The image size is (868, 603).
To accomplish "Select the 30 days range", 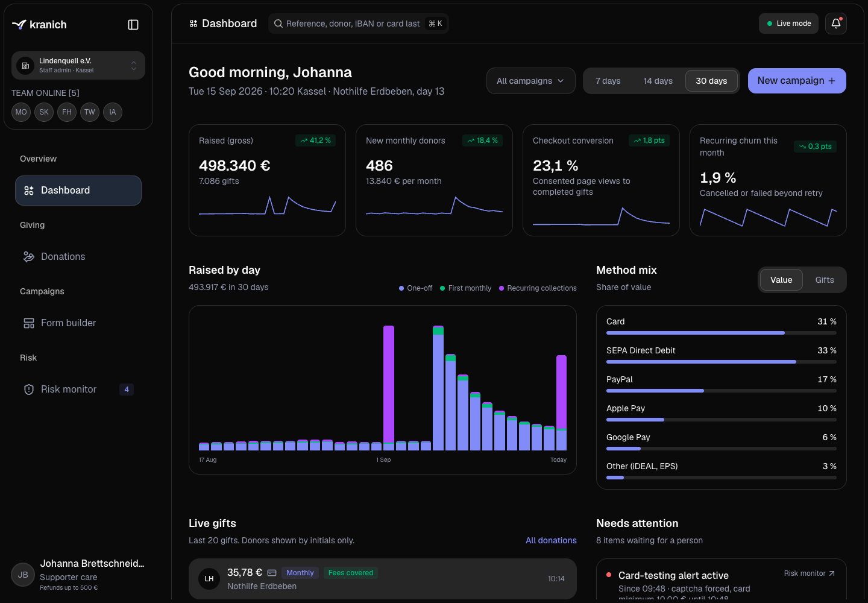I will 711,81.
